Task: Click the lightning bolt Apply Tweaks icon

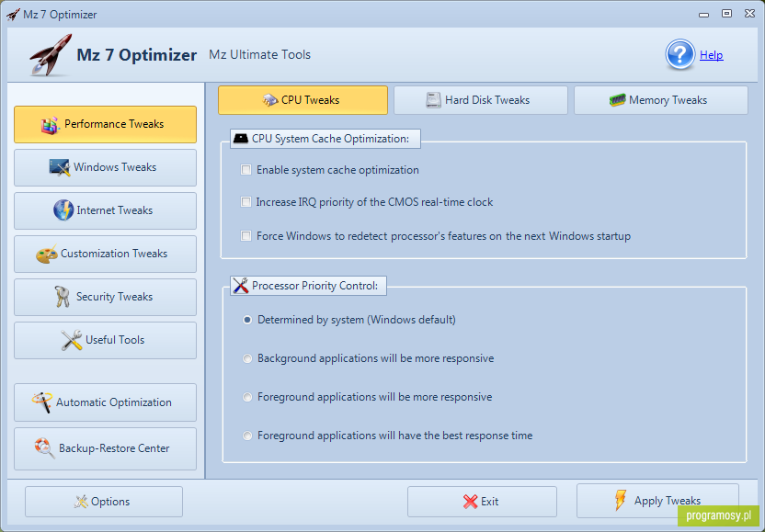Action: click(620, 501)
